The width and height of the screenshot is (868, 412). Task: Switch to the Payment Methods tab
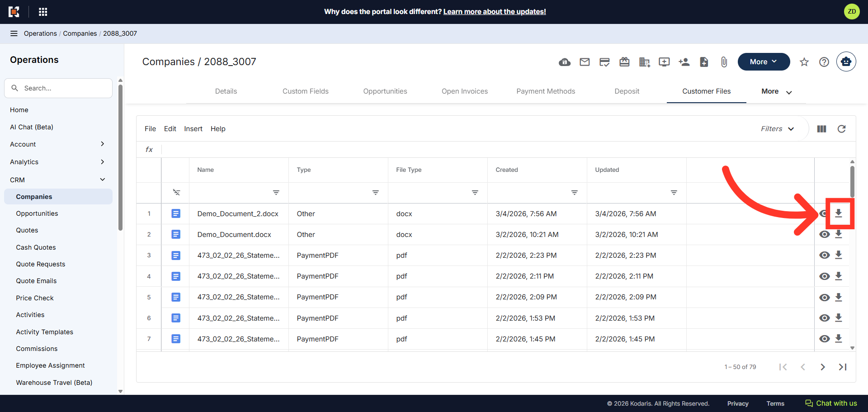pos(546,91)
